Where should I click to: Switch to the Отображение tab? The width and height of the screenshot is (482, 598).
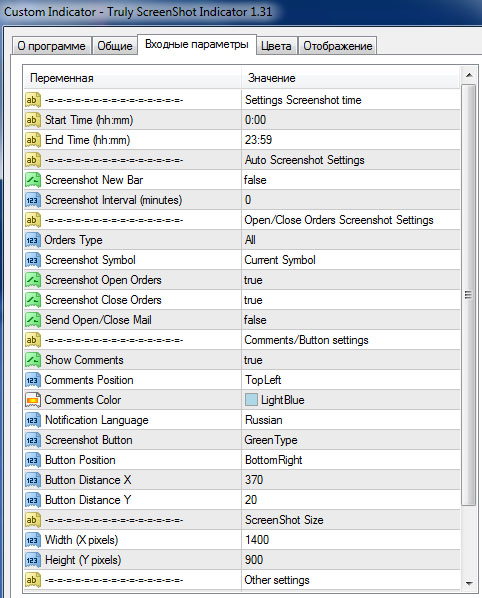click(x=337, y=46)
